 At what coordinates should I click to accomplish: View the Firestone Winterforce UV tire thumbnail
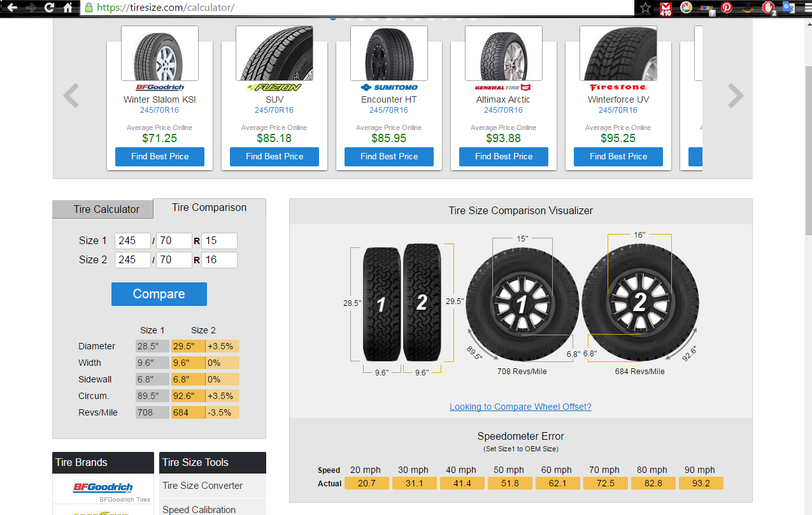(618, 52)
